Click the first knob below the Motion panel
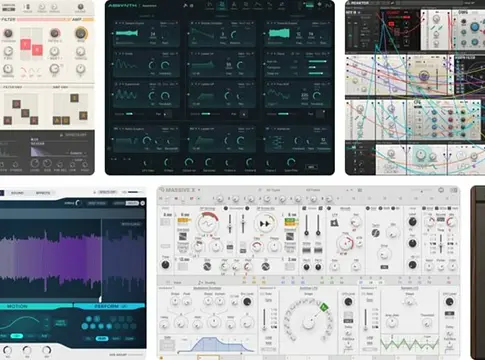Viewport: 485px width, 360px height. [x=7, y=350]
